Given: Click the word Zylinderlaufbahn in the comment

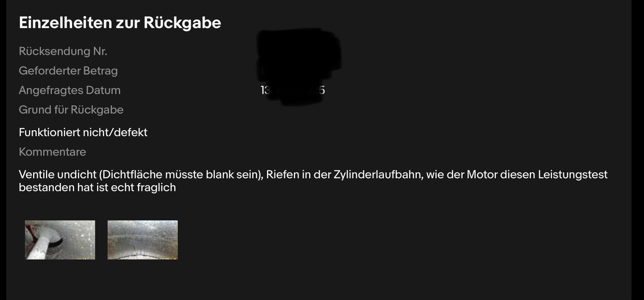Looking at the screenshot, I should tap(378, 174).
